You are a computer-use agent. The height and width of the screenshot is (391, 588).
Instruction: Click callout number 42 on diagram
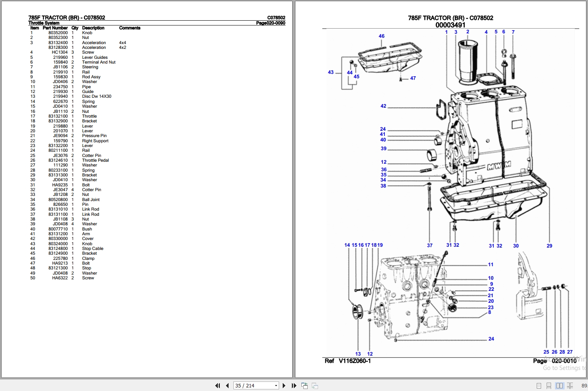click(383, 106)
